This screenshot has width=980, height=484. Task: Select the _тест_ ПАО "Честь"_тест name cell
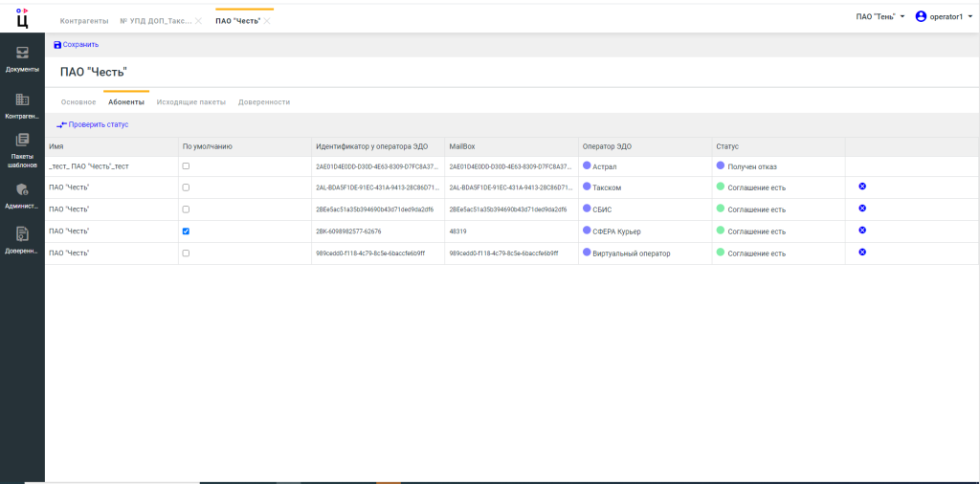[111, 166]
